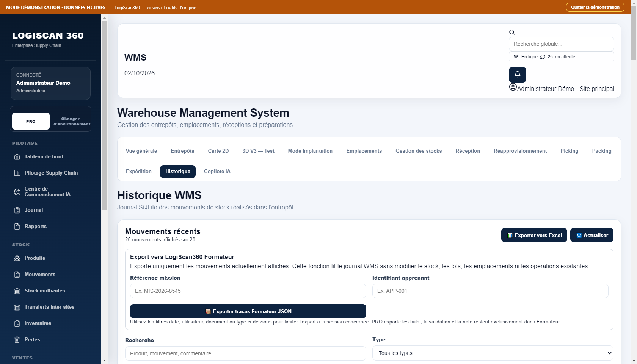Click the Centre de Commandement IA icon
637x364 pixels.
[x=17, y=192]
